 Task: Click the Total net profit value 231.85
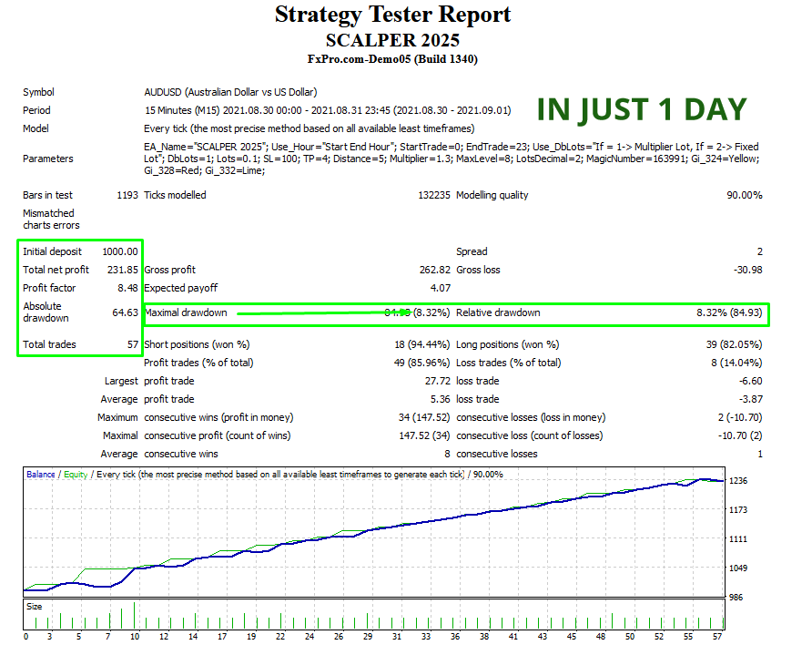[122, 270]
